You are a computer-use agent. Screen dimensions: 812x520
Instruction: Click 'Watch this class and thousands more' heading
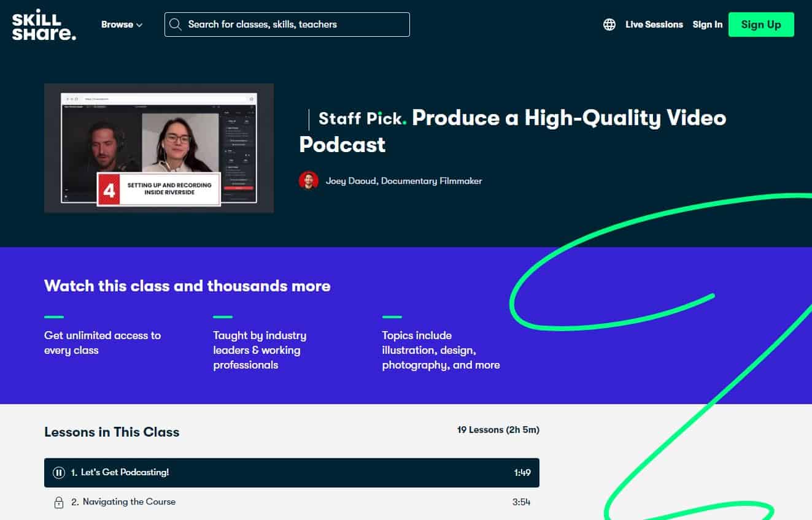187,286
